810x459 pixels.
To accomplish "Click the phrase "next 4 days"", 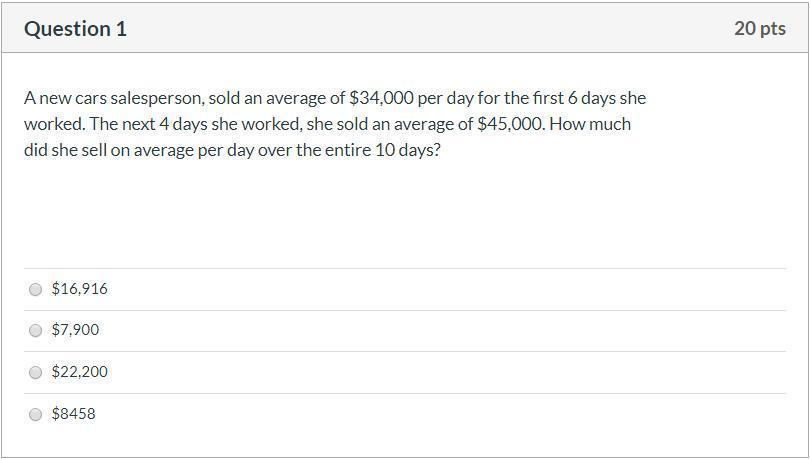I will point(146,125).
